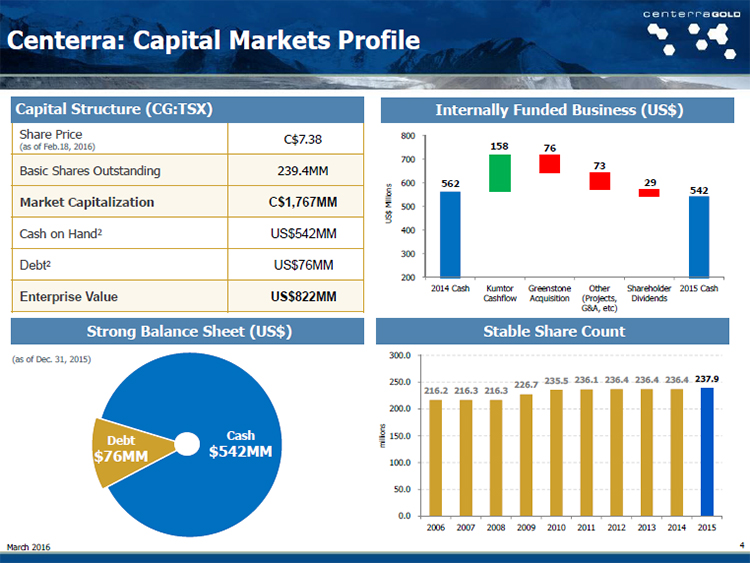The width and height of the screenshot is (750, 563).
Task: Click the '158' data label
Action: point(499,146)
